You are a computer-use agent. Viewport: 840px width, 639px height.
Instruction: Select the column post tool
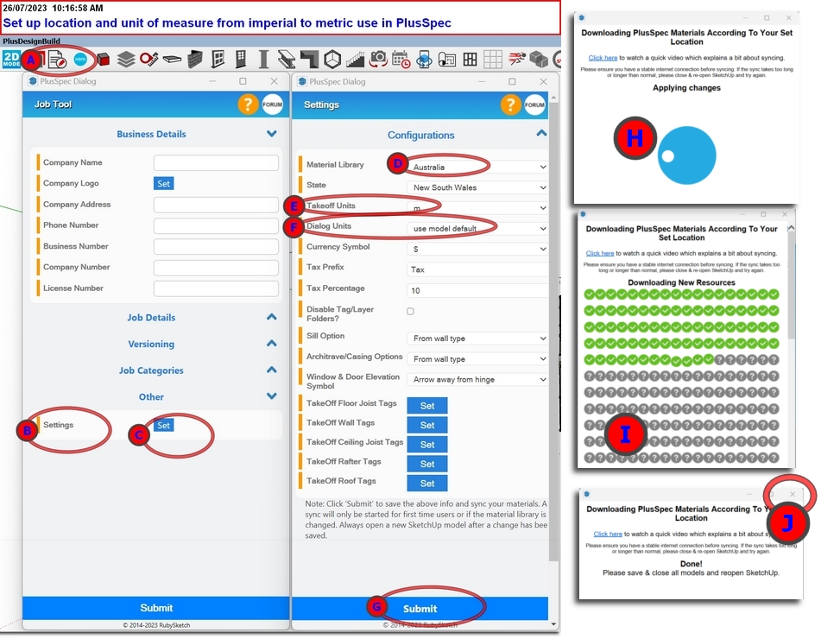pyautogui.click(x=263, y=60)
